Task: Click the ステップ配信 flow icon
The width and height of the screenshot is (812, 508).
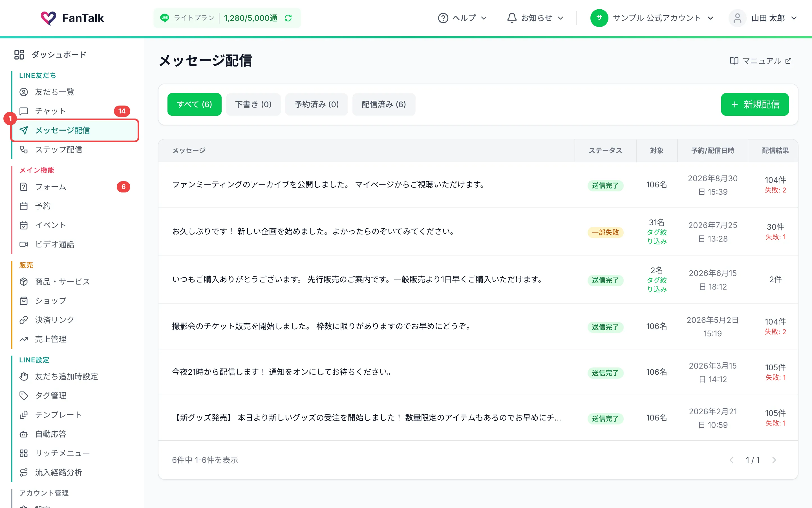Action: coord(24,149)
